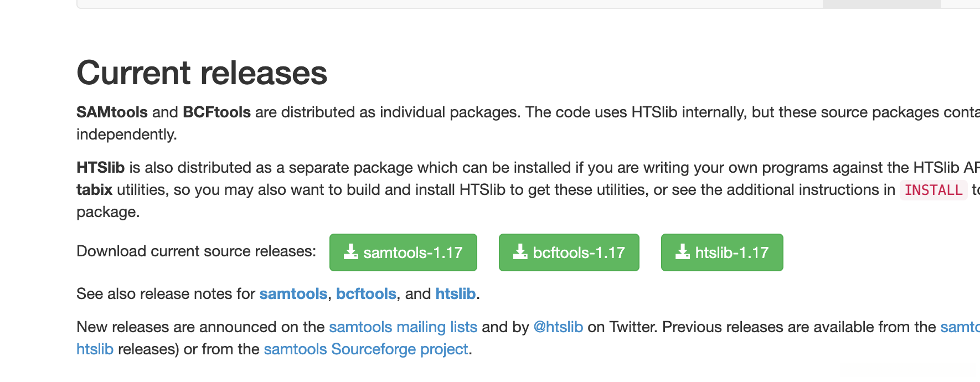Screen dimensions: 980x382
Task: Click the scrollbar track left of the thumb
Action: pos(443,4)
